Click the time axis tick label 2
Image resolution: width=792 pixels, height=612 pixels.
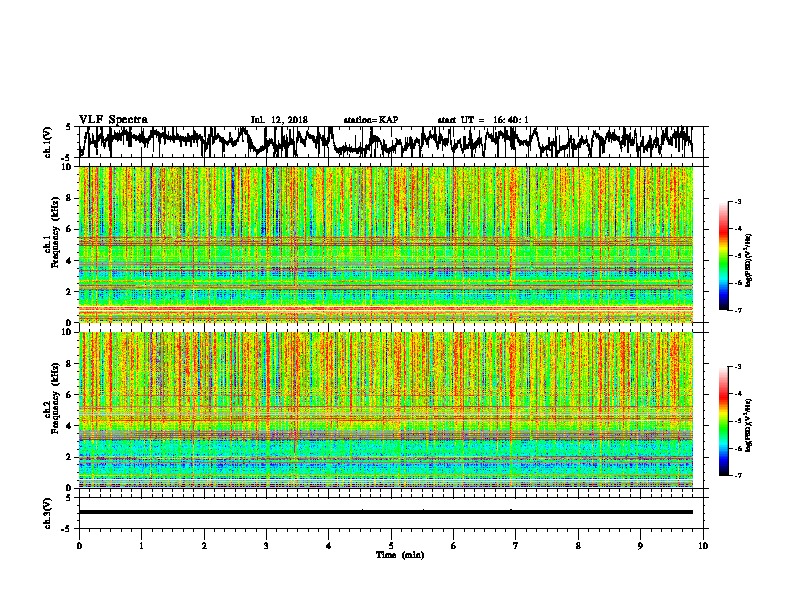click(x=204, y=546)
